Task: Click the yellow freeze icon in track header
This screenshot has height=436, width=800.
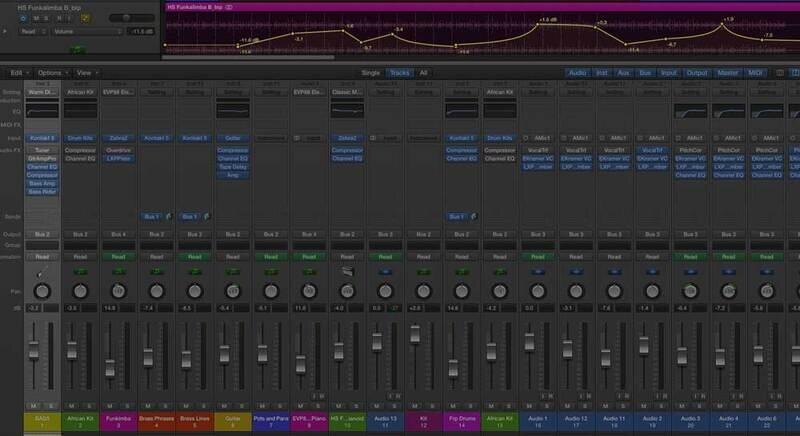Action: (x=85, y=18)
